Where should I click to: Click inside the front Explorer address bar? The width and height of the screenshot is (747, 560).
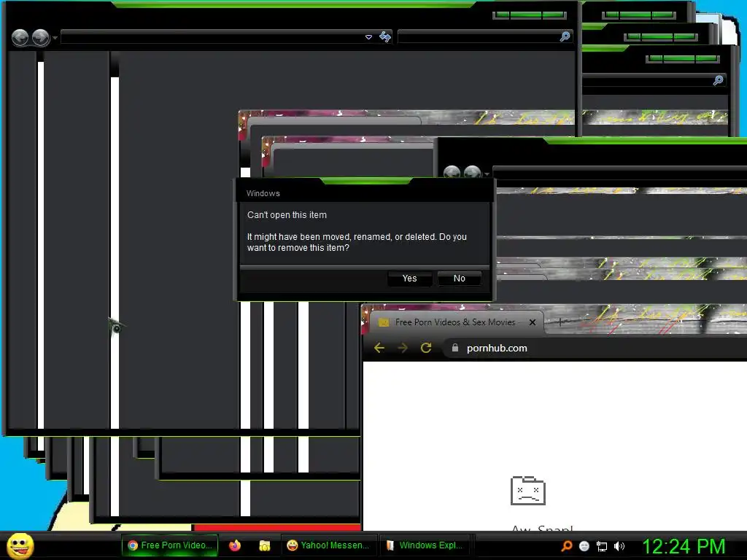pos(212,37)
